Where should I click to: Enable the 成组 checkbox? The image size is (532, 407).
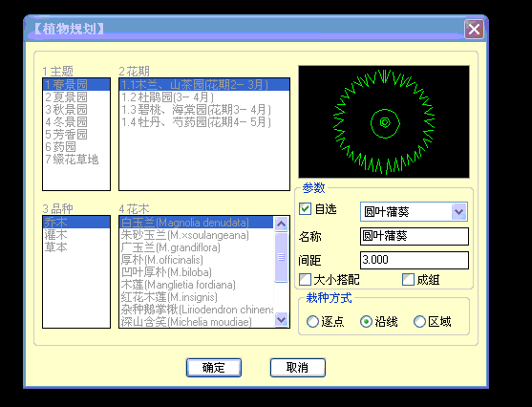pos(408,279)
